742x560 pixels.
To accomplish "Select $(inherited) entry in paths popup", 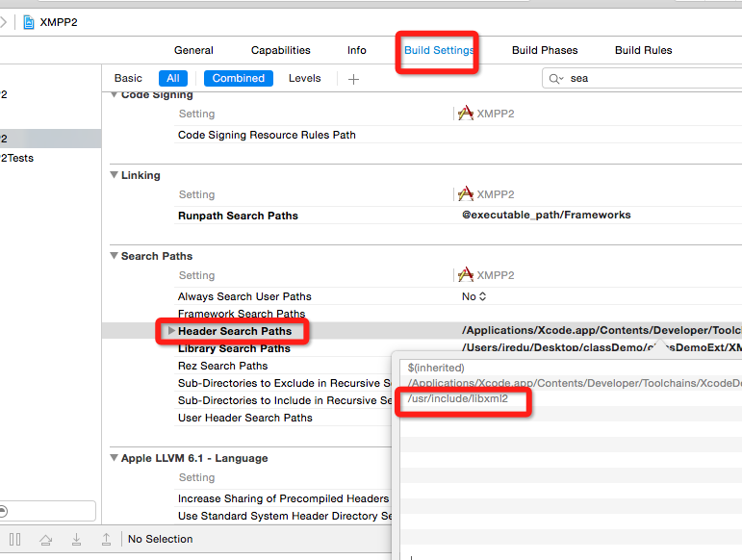I will (x=436, y=368).
